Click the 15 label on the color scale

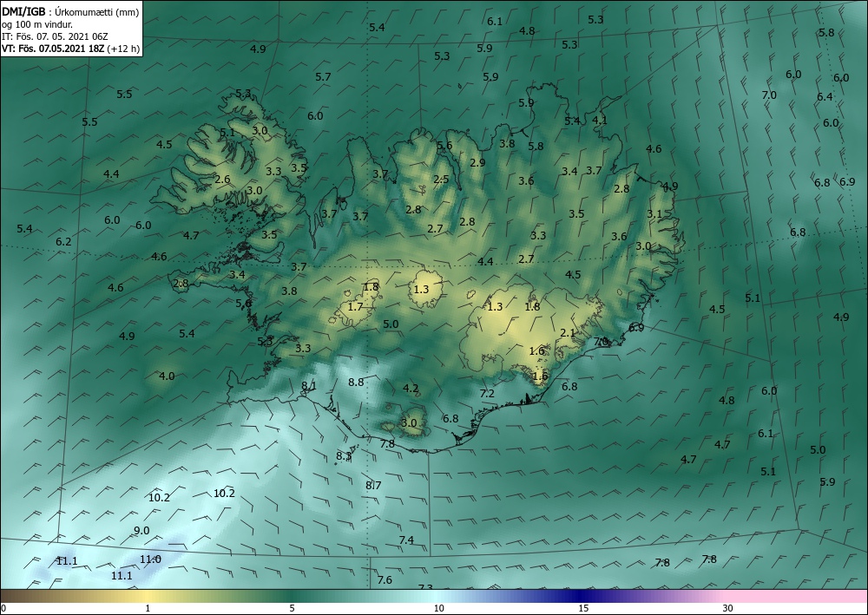[x=583, y=608]
